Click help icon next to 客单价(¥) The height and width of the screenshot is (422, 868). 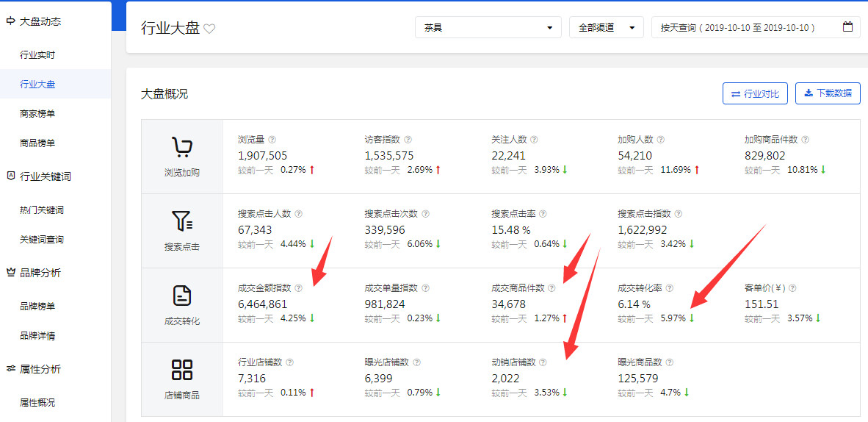(x=792, y=287)
